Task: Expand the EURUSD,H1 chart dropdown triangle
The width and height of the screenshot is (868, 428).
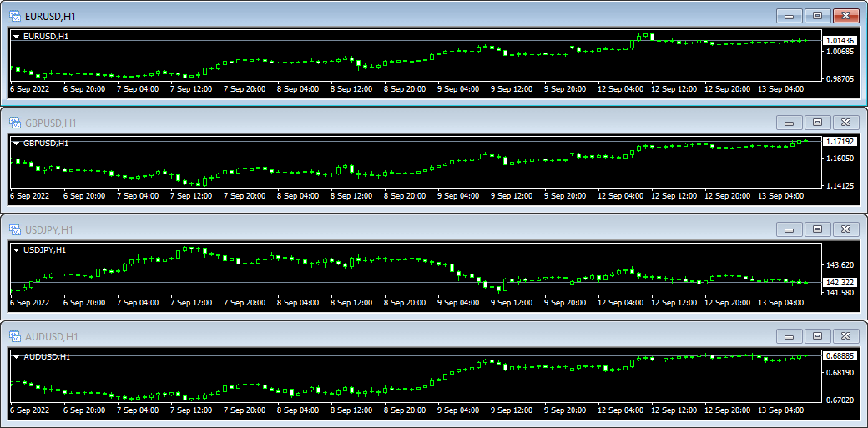Action: tap(16, 37)
